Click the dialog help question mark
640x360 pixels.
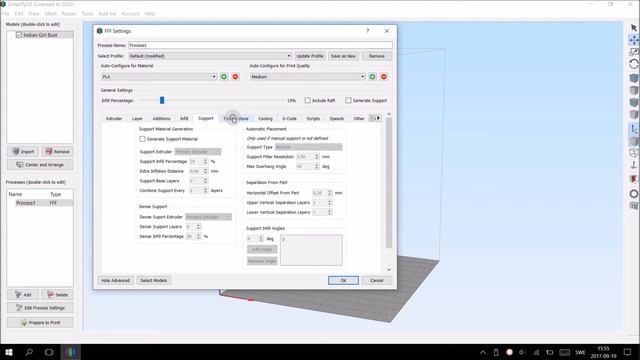coord(367,31)
